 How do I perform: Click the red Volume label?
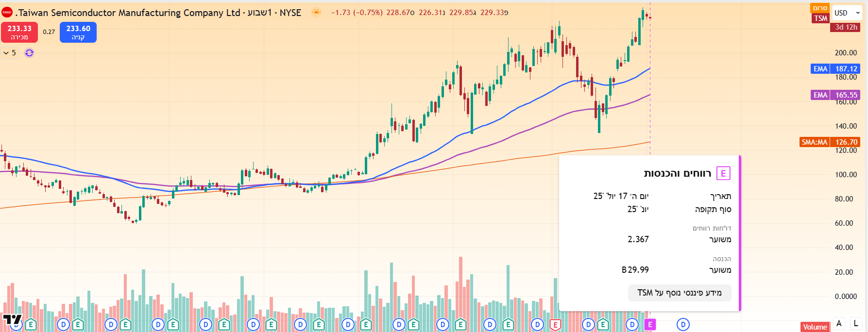pos(815,327)
